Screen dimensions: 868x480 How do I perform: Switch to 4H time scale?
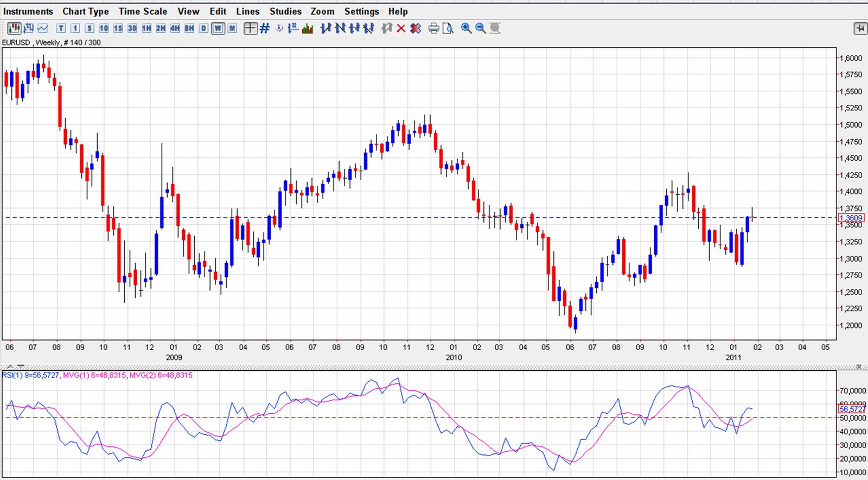coord(175,28)
